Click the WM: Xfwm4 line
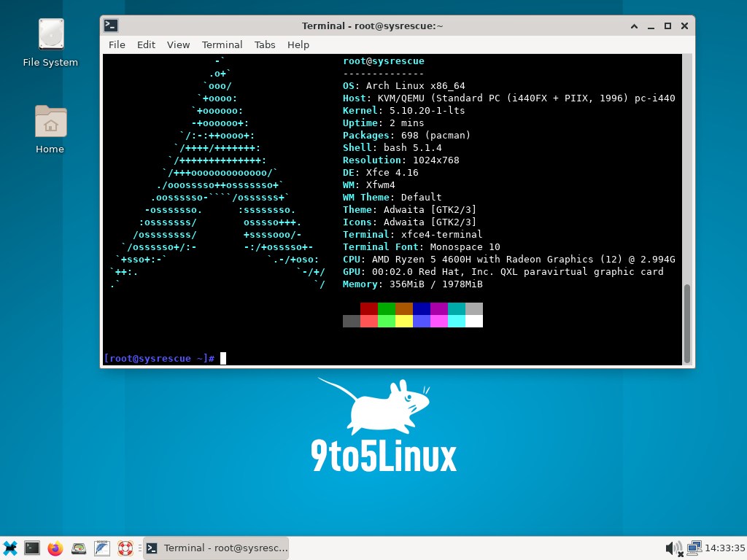Screen dimensions: 747x560 tap(368, 184)
